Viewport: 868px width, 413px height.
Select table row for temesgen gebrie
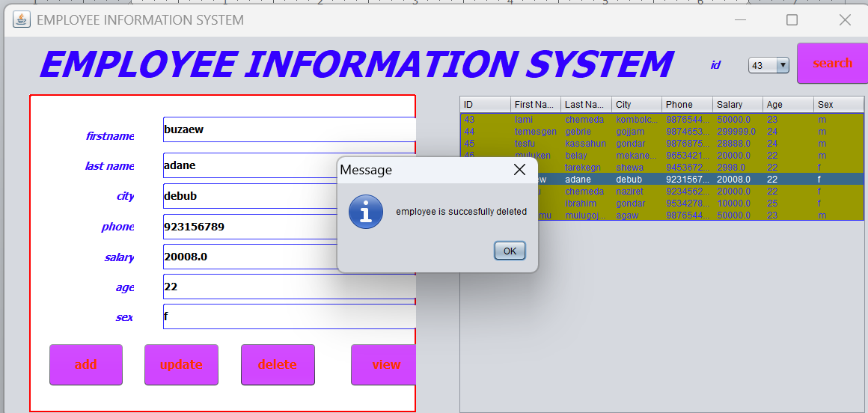tap(662, 131)
